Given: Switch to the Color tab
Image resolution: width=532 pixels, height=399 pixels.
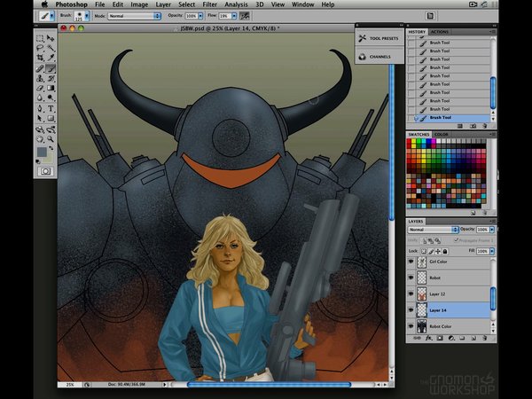Looking at the screenshot, I should click(442, 135).
